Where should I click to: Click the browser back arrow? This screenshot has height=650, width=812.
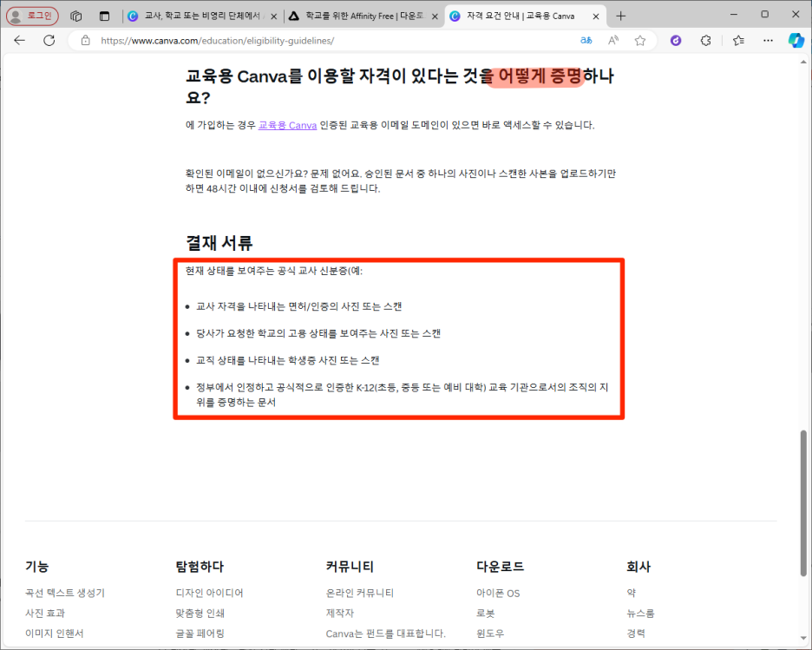(x=20, y=41)
